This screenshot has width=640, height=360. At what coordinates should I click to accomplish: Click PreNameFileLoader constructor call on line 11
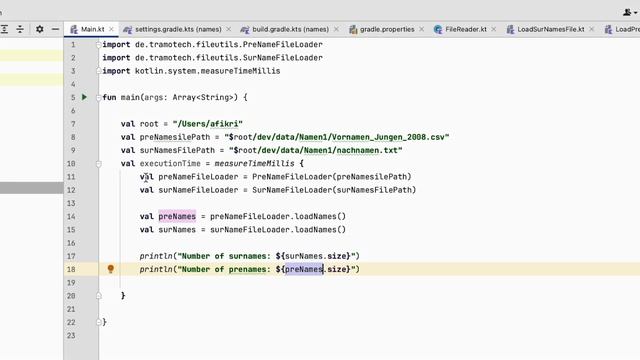pos(332,177)
